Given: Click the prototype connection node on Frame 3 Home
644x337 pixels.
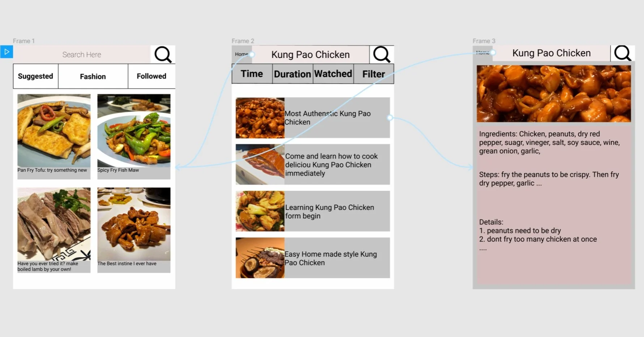Looking at the screenshot, I should coord(493,53).
